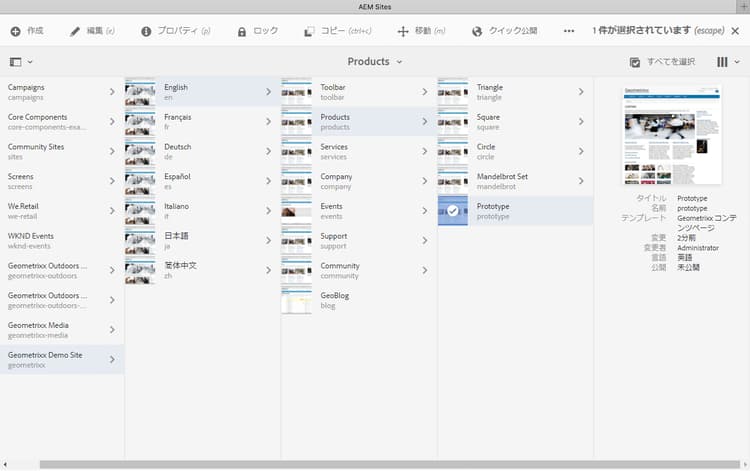Click the GeoBlog page title
The image size is (750, 471).
coord(335,296)
